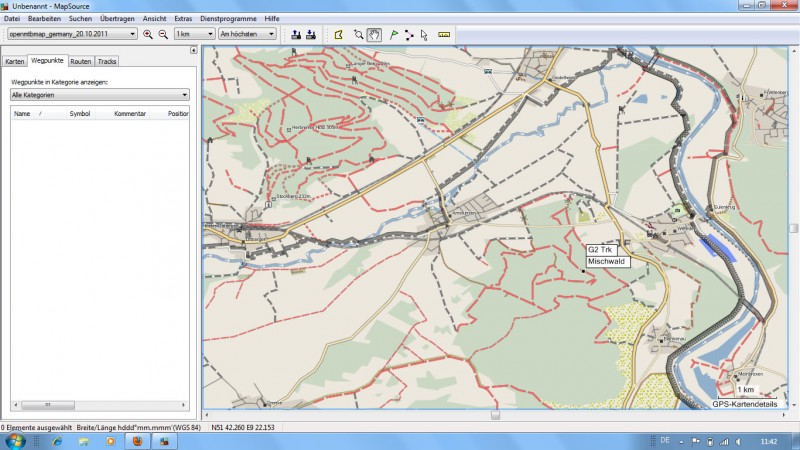Screen dimensions: 800x450
Task: Click the zoom out magnifier icon
Action: [x=163, y=34]
